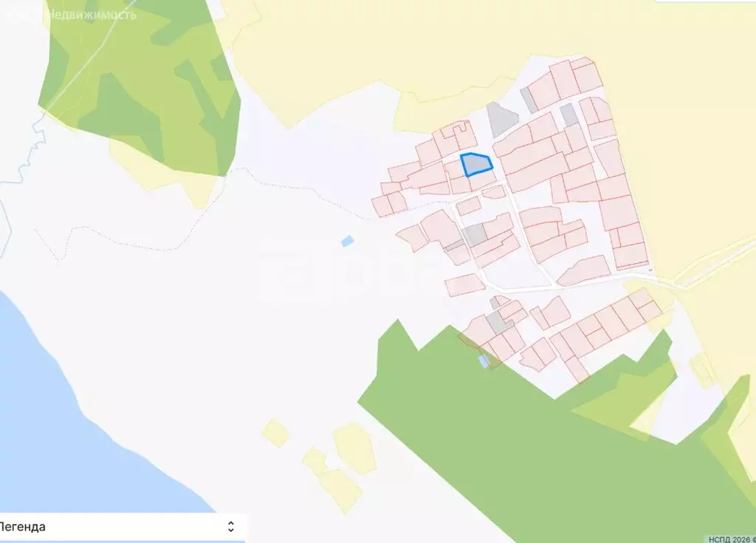The width and height of the screenshot is (756, 543).
Task: Expand the Легенда panel with the chevron
Action: click(x=231, y=527)
